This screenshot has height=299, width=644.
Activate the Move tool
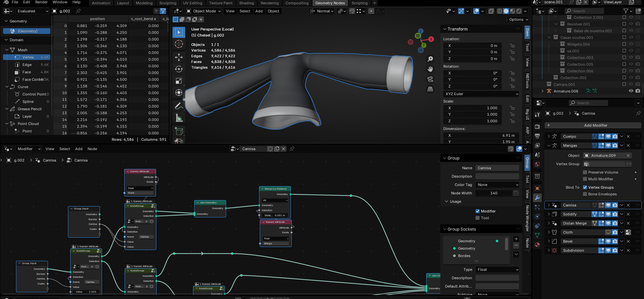point(179,57)
